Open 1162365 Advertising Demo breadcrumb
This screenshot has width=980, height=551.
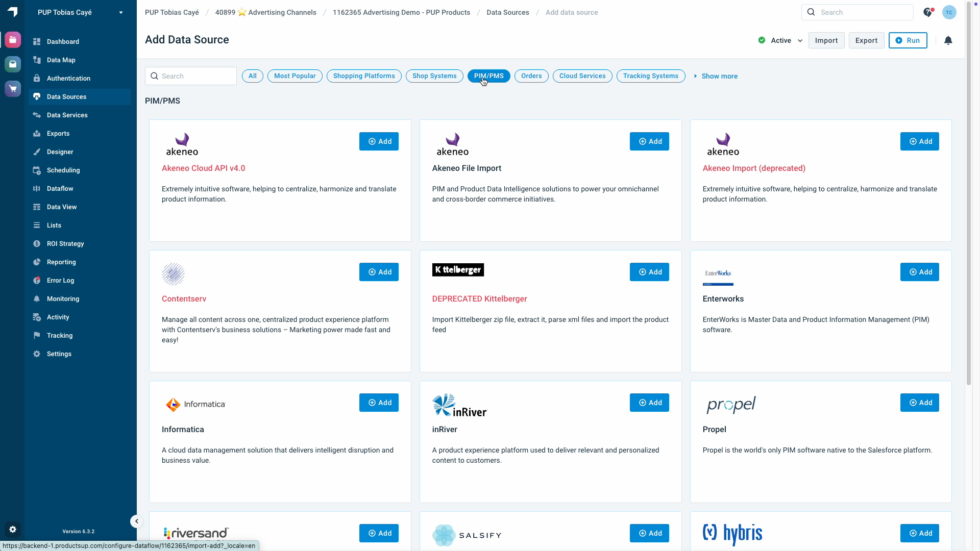click(401, 12)
